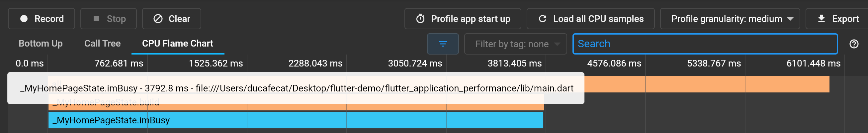Viewport: 868px width, 133px height.
Task: Select the CPU Flame Chart tab
Action: click(x=178, y=43)
